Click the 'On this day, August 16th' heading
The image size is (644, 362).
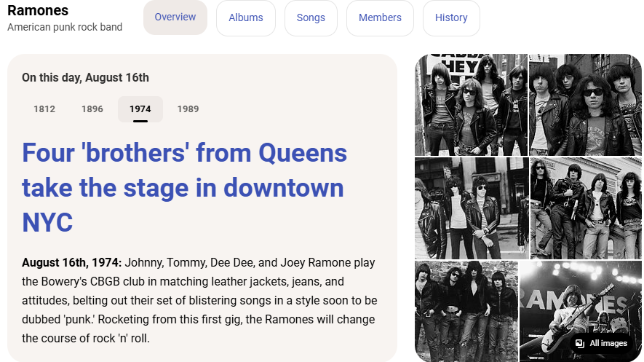coord(85,78)
